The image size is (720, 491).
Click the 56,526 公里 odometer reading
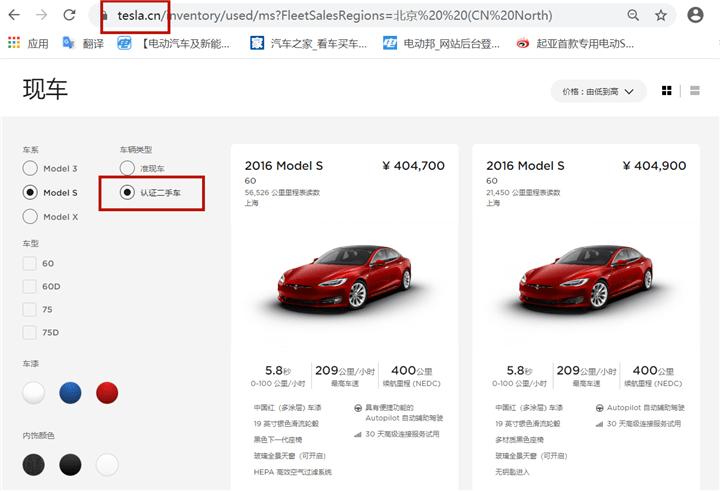[x=282, y=192]
